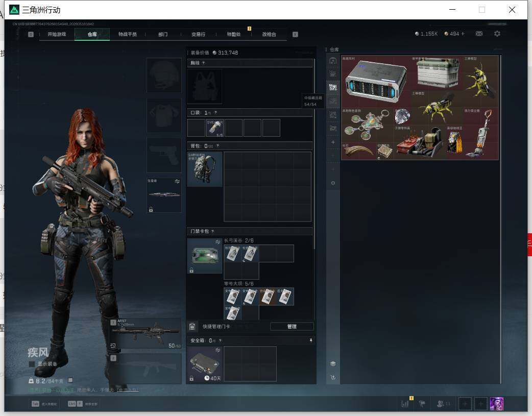Select the 仓库 tab

point(92,34)
